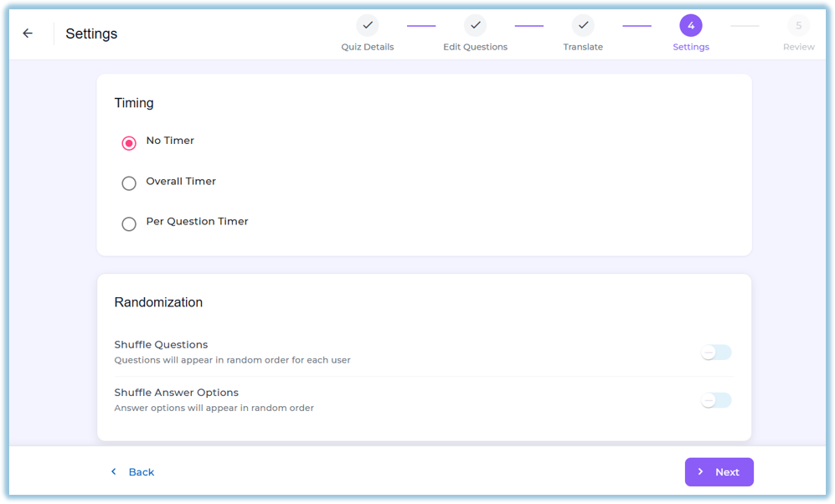Open the Edit Questions step label
835x504 pixels.
[475, 47]
